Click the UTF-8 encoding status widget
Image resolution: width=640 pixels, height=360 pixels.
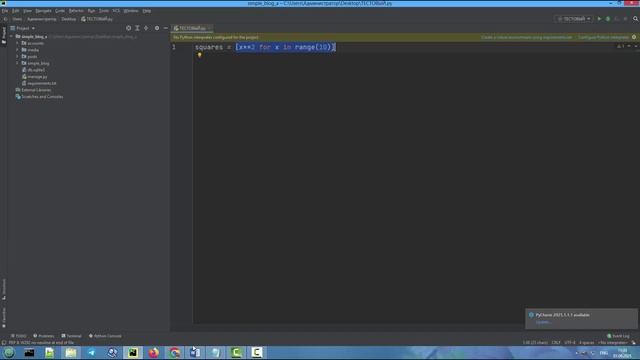[x=570, y=343]
